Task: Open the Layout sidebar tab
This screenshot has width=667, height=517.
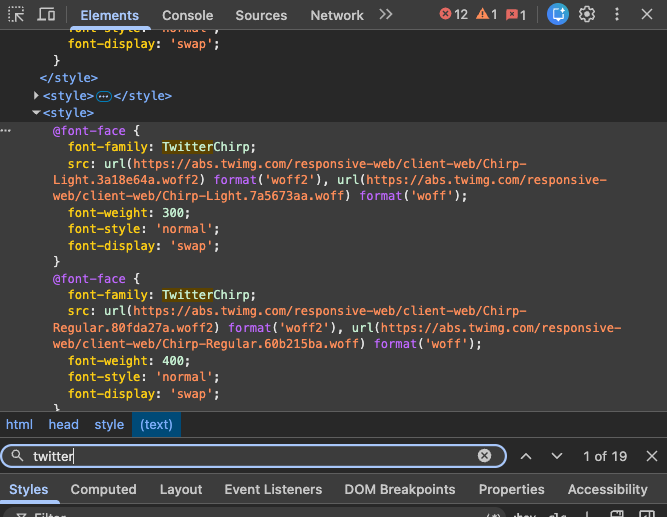Action: pyautogui.click(x=181, y=489)
